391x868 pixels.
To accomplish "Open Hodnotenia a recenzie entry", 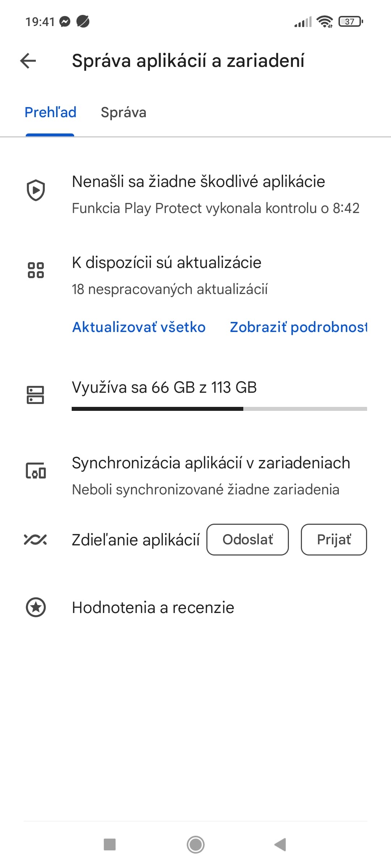I will [195, 607].
